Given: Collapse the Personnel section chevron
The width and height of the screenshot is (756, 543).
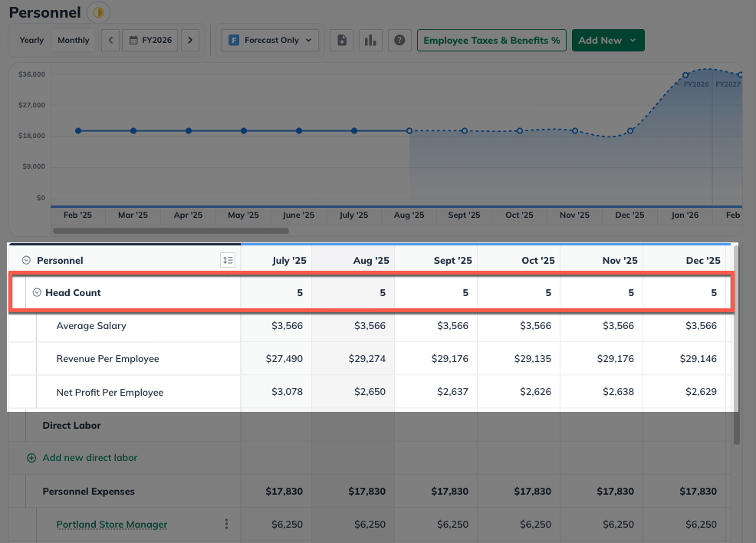Looking at the screenshot, I should click(x=26, y=261).
